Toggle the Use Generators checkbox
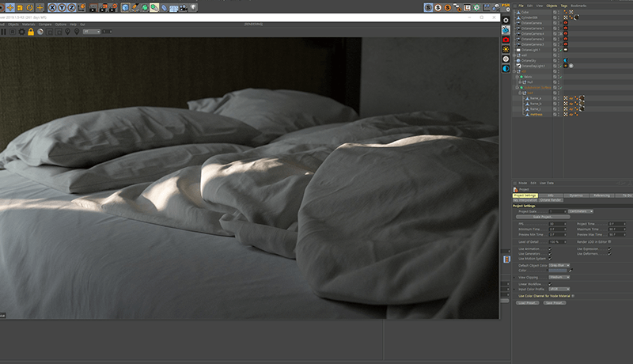This screenshot has height=364, width=633. click(x=550, y=254)
